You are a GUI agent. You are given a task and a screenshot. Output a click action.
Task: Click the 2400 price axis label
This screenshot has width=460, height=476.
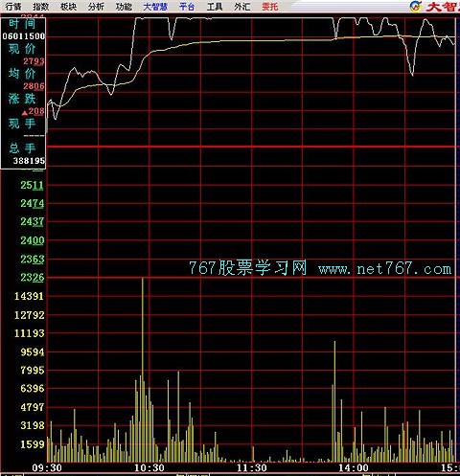(33, 240)
